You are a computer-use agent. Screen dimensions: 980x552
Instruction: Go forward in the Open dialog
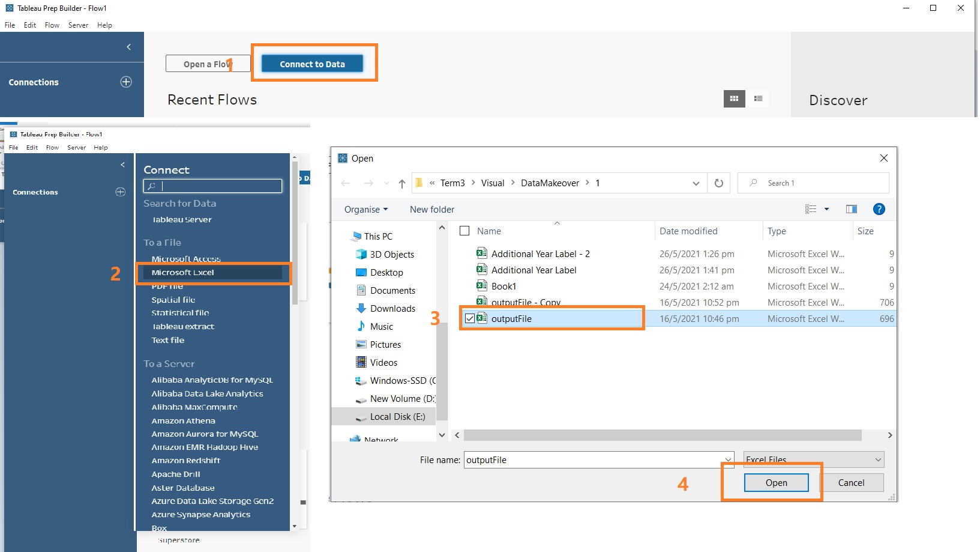point(368,183)
